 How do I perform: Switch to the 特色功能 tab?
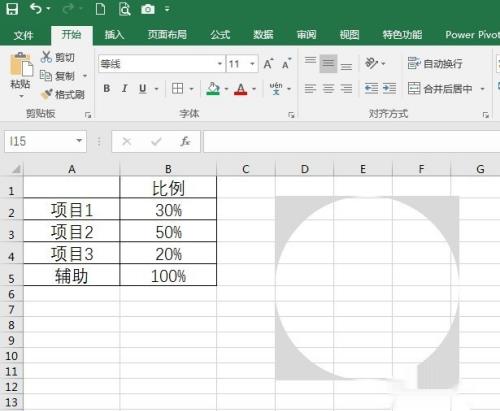pyautogui.click(x=402, y=35)
